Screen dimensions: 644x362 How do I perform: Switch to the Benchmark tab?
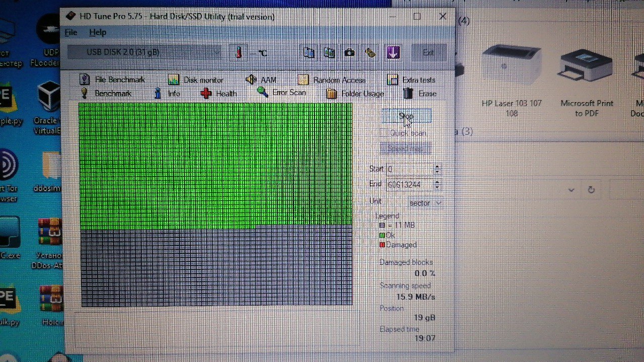[x=106, y=94]
